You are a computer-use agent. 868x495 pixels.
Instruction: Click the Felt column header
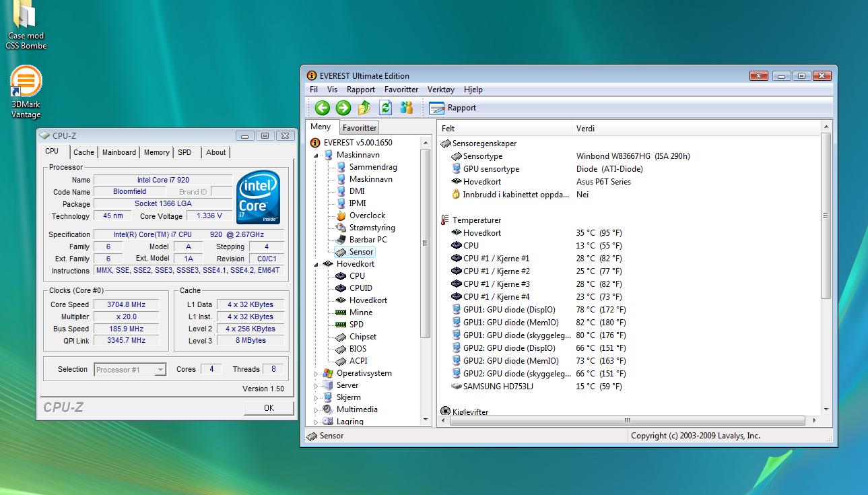[x=506, y=128]
